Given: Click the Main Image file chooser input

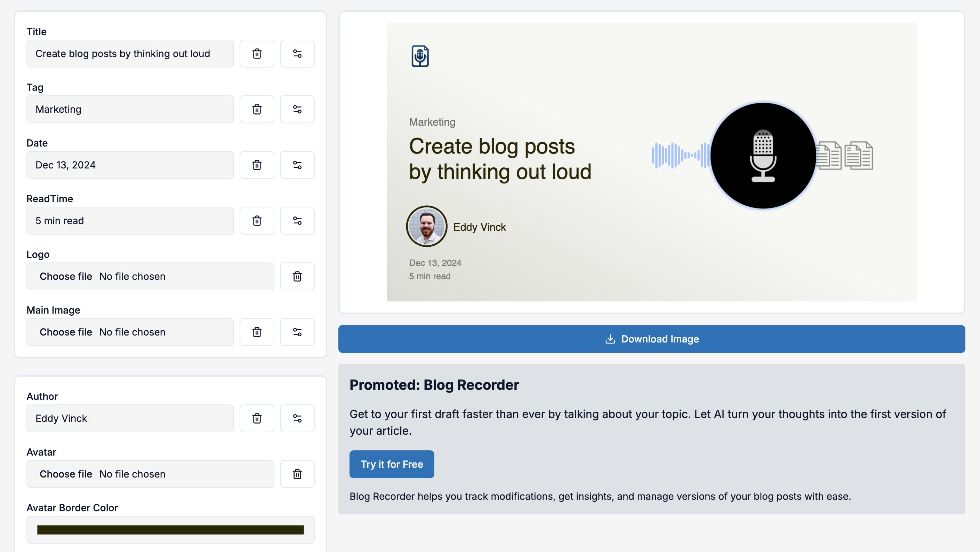Looking at the screenshot, I should click(131, 331).
